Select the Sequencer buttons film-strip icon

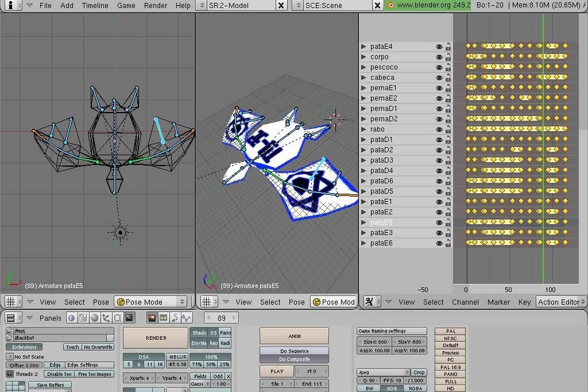(x=164, y=318)
